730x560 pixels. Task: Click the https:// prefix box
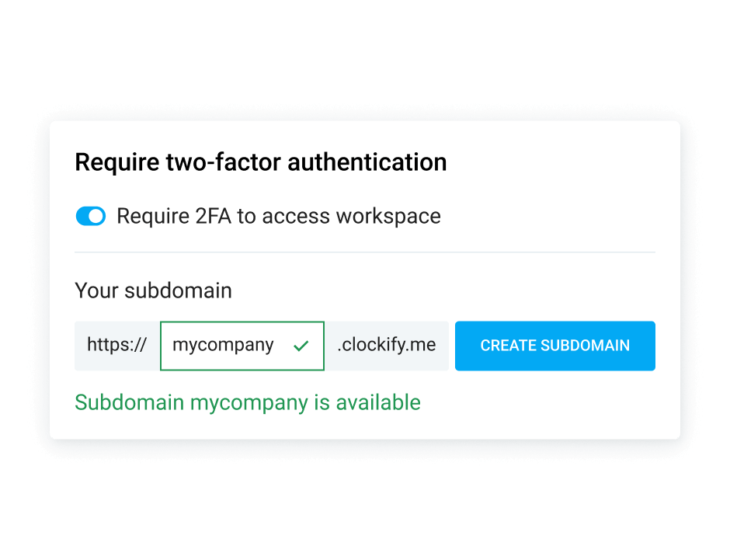click(x=117, y=346)
